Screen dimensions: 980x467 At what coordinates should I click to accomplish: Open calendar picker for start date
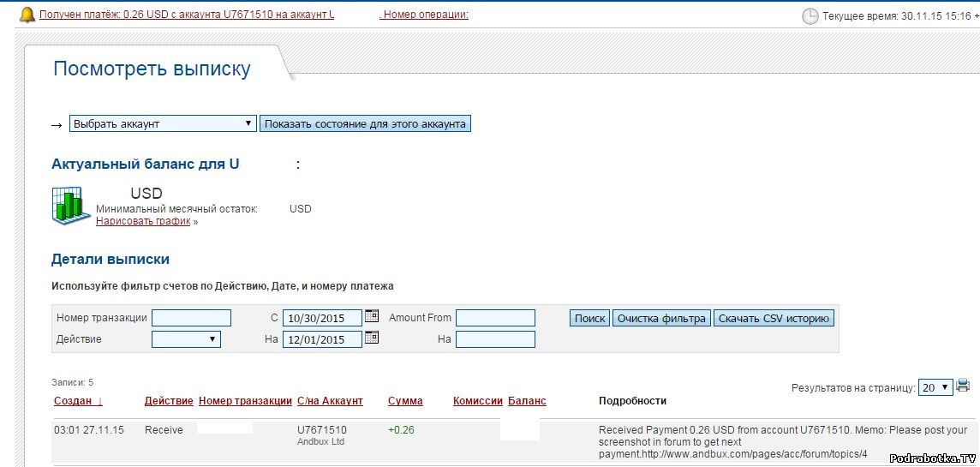click(372, 316)
